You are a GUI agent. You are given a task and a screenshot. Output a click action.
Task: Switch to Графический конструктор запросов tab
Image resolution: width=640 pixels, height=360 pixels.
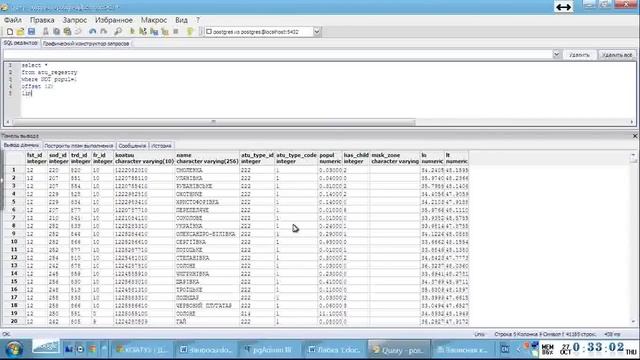point(86,43)
